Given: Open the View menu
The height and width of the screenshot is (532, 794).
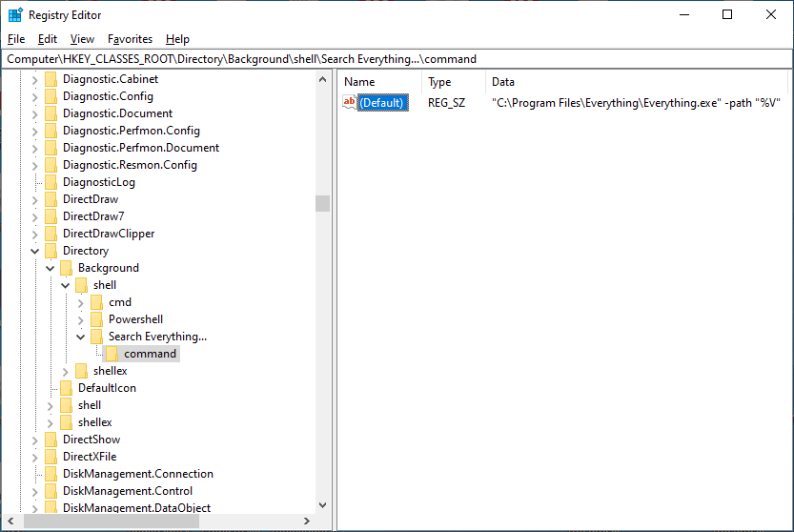Looking at the screenshot, I should (x=82, y=39).
